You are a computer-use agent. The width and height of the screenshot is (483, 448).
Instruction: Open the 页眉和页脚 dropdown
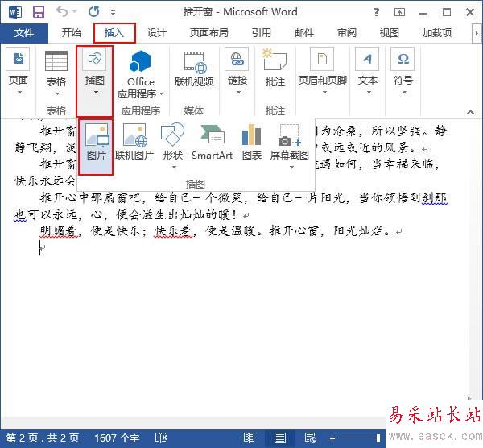coord(323,72)
